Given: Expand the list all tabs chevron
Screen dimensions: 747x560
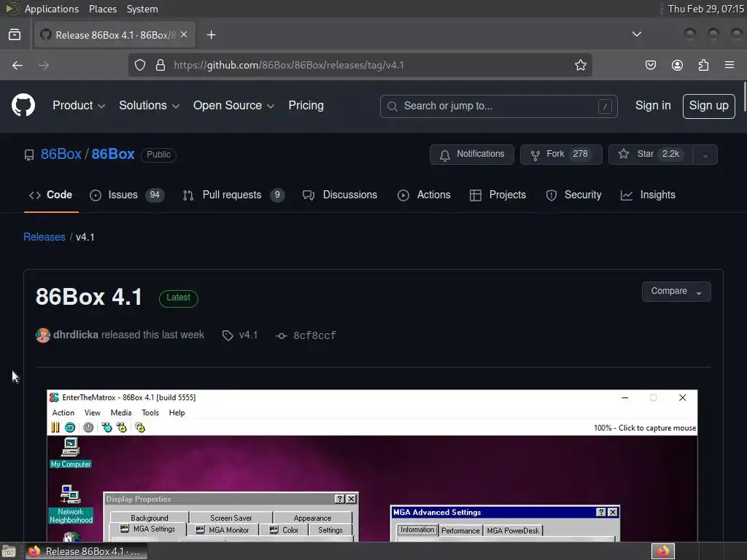Looking at the screenshot, I should (636, 34).
